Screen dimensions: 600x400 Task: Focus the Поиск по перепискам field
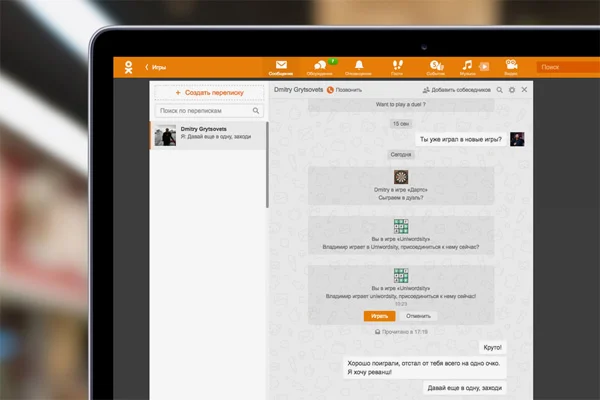[209, 111]
